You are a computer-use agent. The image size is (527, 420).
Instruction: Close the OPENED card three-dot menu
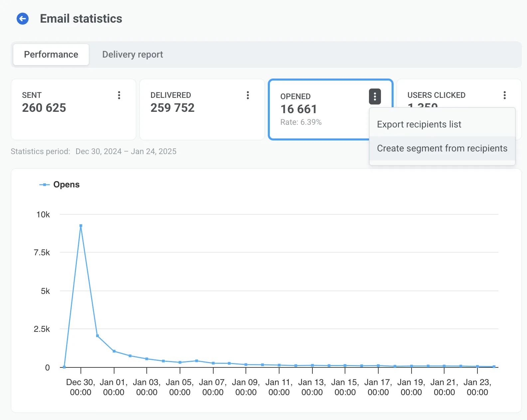(375, 97)
